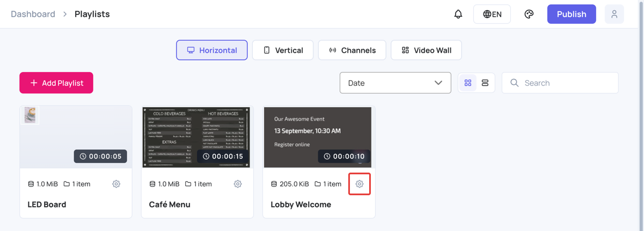Click the Café Menu title
Viewport: 644px width, 231px height.
pyautogui.click(x=170, y=205)
